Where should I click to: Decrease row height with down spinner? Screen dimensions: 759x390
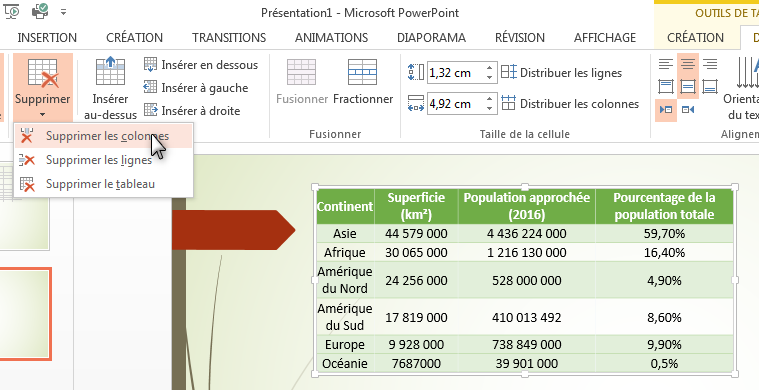coord(490,78)
